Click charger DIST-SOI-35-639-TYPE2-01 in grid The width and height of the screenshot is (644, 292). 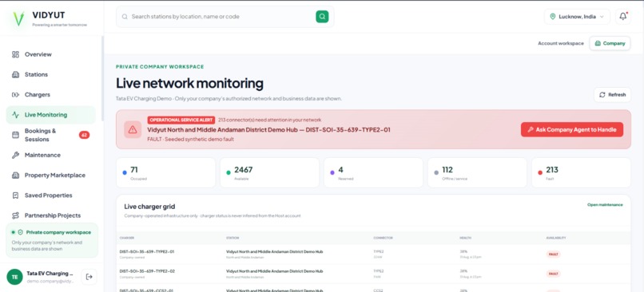[x=147, y=252]
